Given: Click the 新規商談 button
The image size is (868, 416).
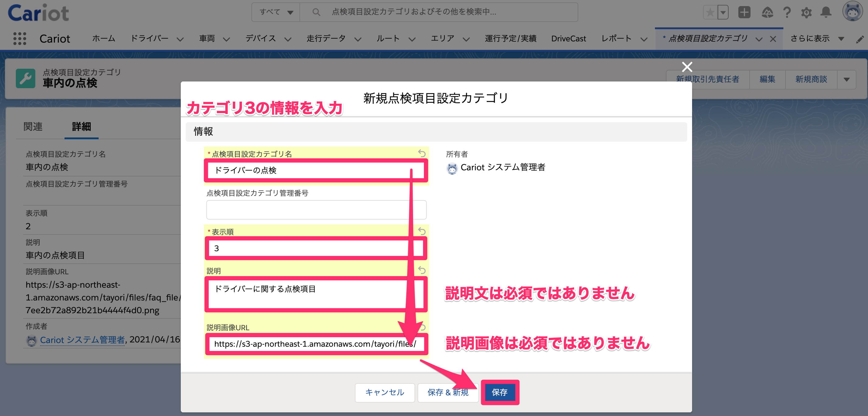Looking at the screenshot, I should (811, 79).
